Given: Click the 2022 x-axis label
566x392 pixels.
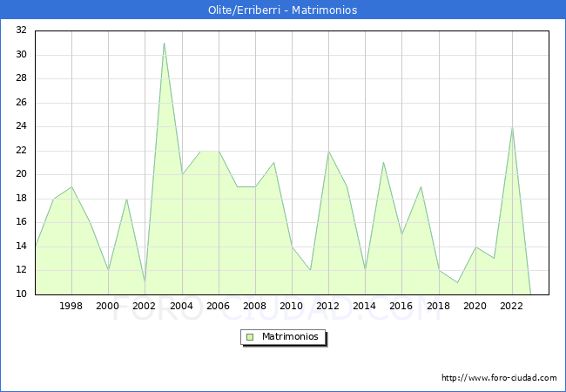Looking at the screenshot, I should [511, 306].
